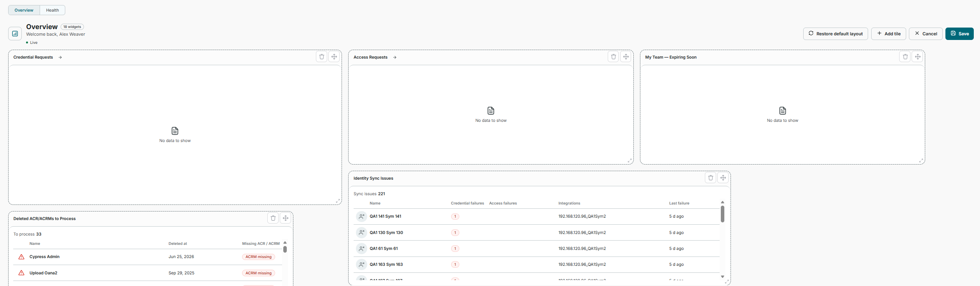The height and width of the screenshot is (286, 980).
Task: Open Access Requests via its arrow
Action: click(x=395, y=57)
